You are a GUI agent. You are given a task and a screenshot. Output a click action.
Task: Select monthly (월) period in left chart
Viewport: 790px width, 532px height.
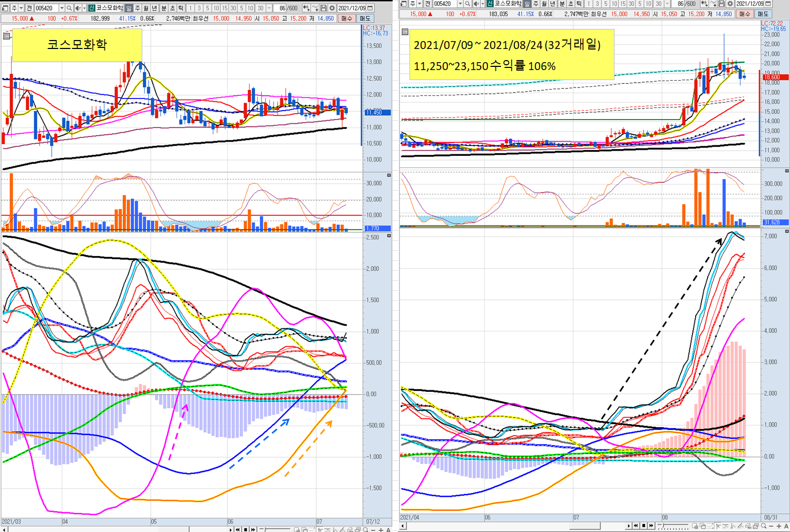point(146,8)
